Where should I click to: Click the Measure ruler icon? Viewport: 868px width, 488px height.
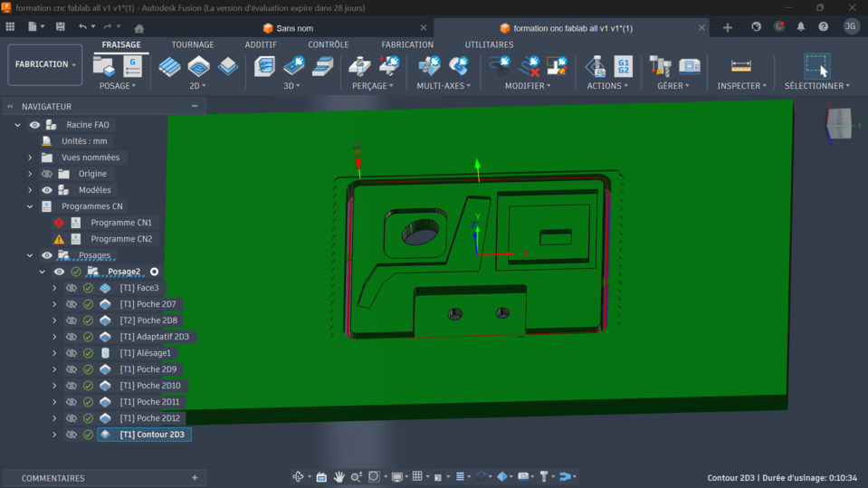click(740, 66)
